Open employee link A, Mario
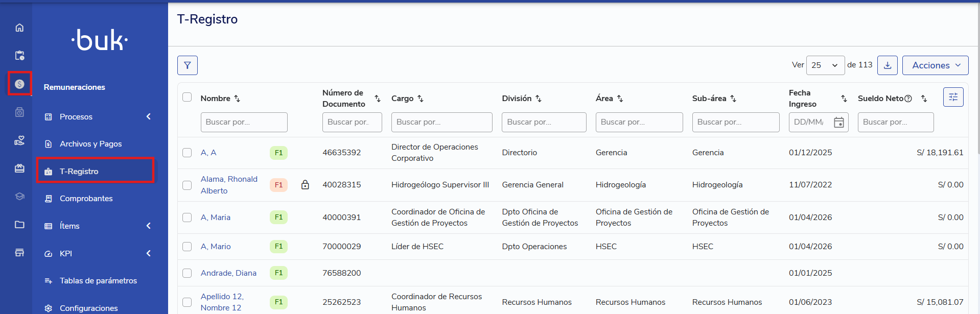Viewport: 980px width, 314px height. click(x=216, y=247)
